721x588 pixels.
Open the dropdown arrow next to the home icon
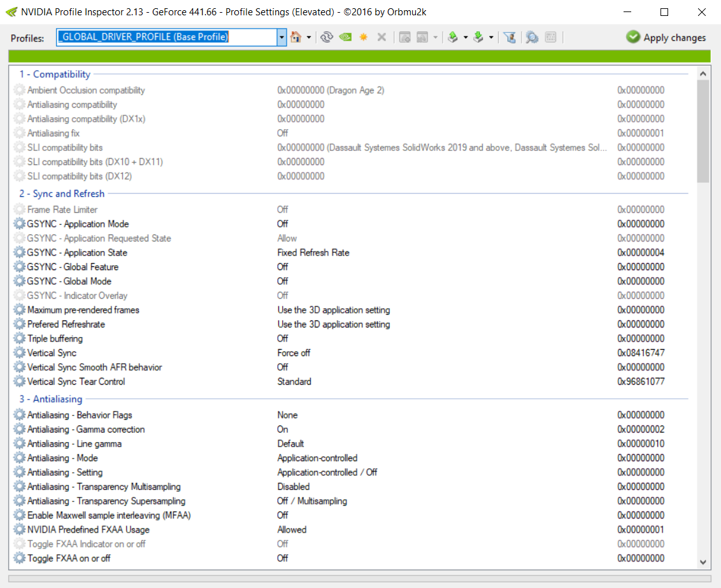click(308, 38)
